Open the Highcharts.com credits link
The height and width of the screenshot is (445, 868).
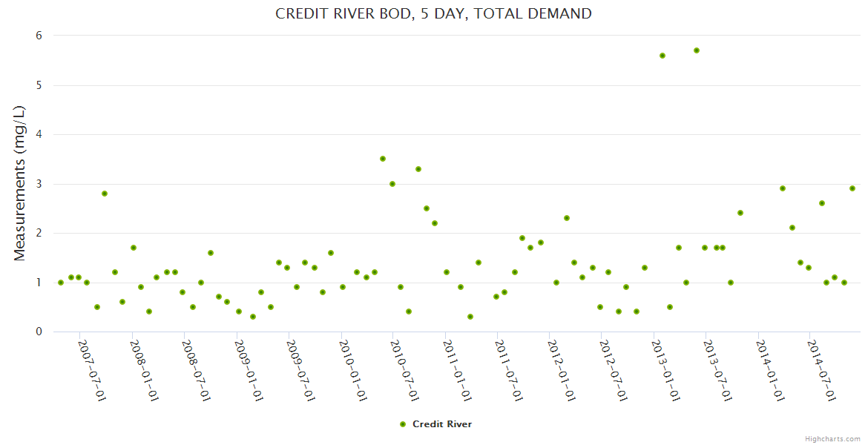pos(832,438)
